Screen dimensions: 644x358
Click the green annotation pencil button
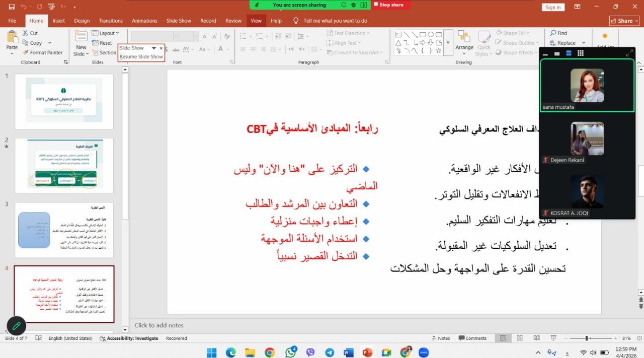point(16,326)
